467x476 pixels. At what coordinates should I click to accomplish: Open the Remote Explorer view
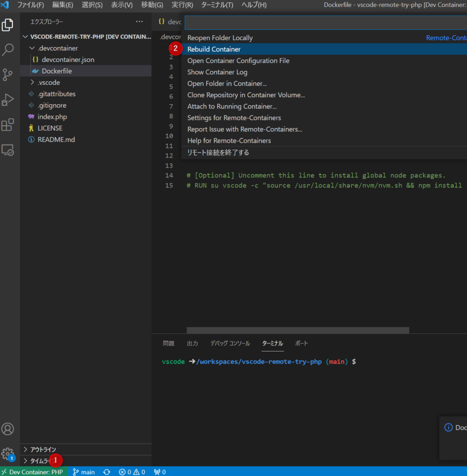click(8, 150)
